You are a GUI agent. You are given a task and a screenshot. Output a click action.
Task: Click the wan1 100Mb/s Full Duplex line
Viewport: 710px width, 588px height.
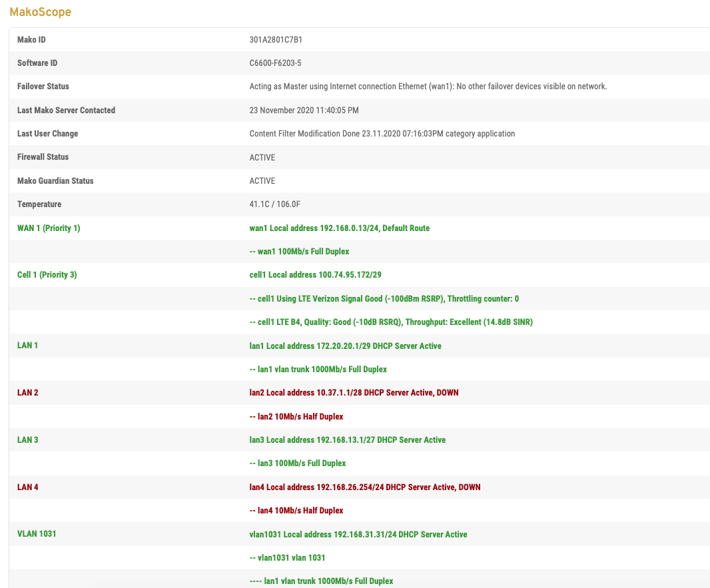[299, 252]
